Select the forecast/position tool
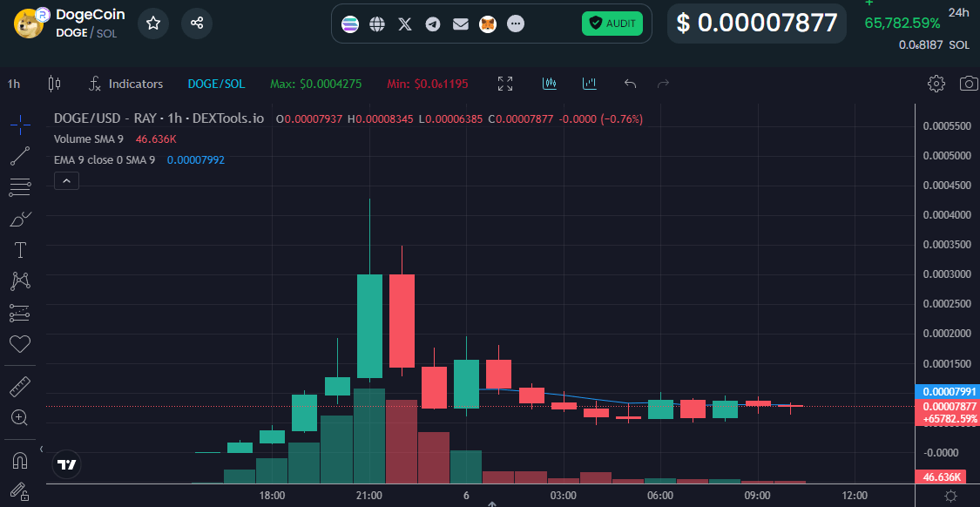This screenshot has height=507, width=980. pyautogui.click(x=20, y=313)
